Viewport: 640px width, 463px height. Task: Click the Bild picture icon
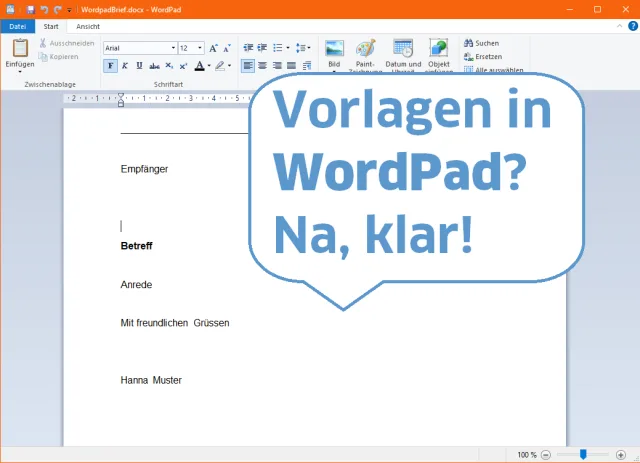(x=334, y=50)
